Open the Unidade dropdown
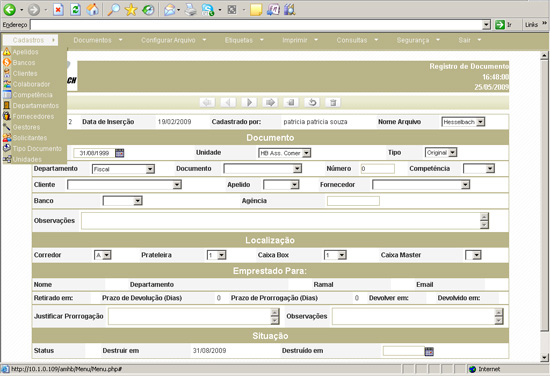Viewport: 550px width, 376px height. click(284, 153)
